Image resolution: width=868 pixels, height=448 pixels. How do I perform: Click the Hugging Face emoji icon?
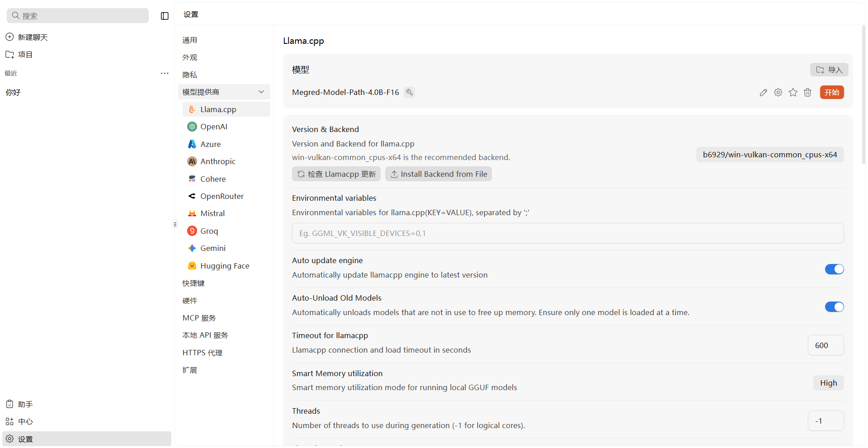click(x=192, y=265)
